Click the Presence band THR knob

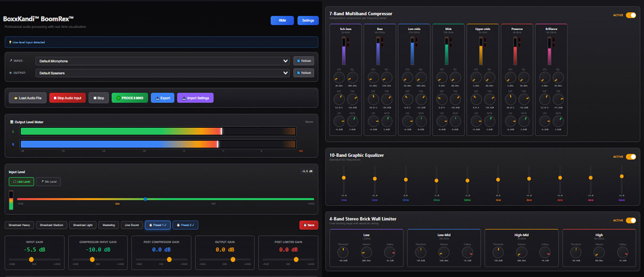pos(524,99)
